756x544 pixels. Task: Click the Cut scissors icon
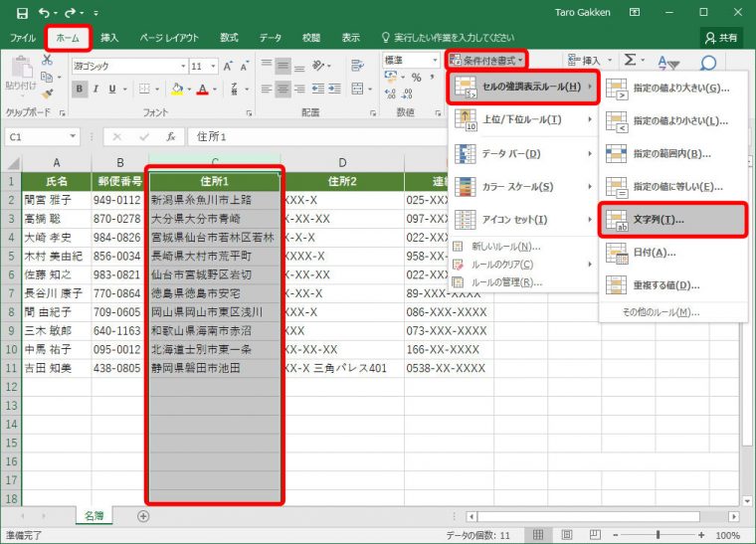click(47, 60)
